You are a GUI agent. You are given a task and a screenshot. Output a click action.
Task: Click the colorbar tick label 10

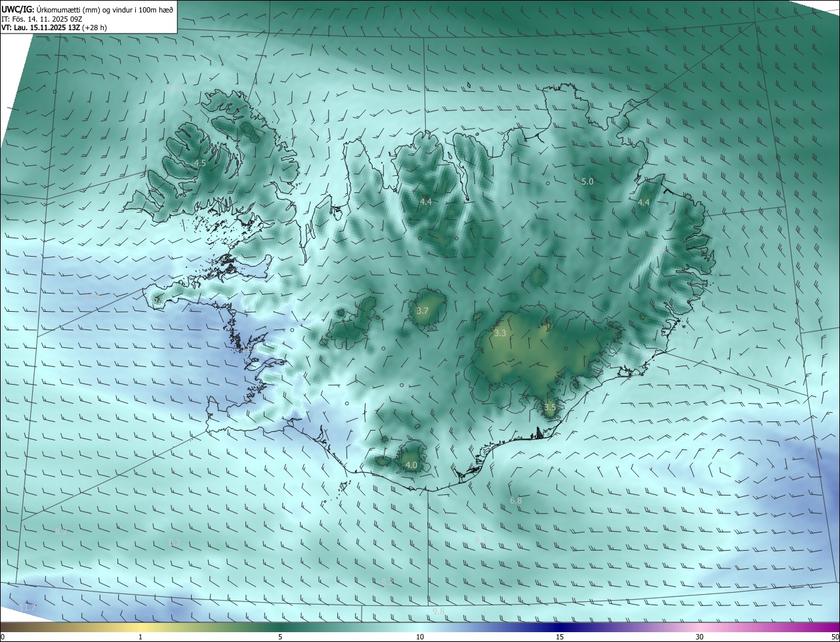420,637
